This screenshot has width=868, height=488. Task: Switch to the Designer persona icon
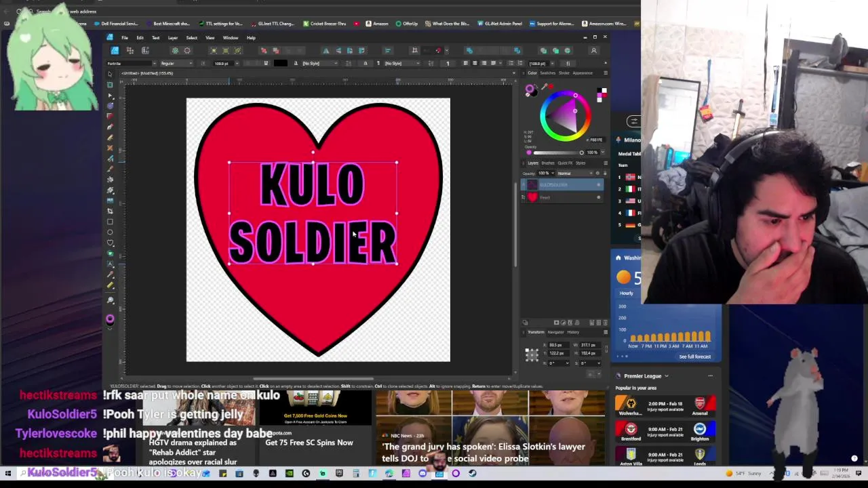coord(115,51)
